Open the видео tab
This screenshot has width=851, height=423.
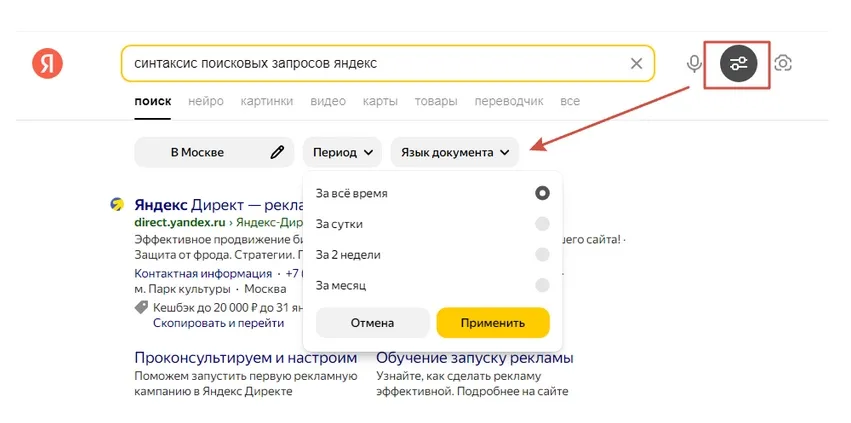(x=328, y=101)
